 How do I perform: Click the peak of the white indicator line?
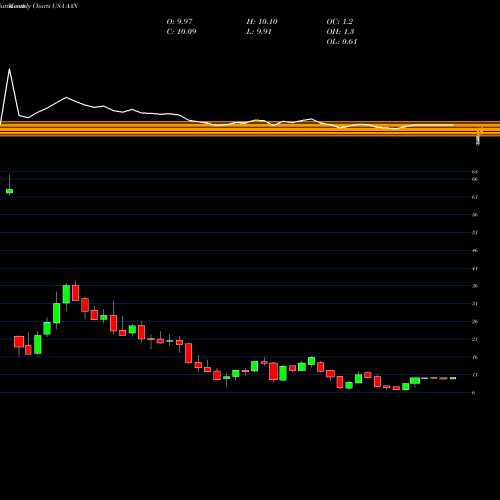9,69
